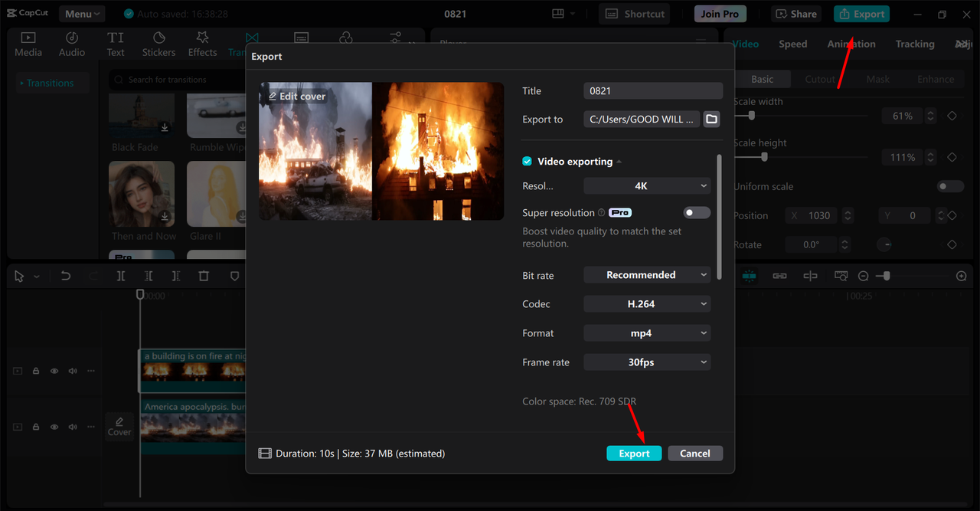Click the Join Pro button
Screen dimensions: 980x511
click(720, 14)
